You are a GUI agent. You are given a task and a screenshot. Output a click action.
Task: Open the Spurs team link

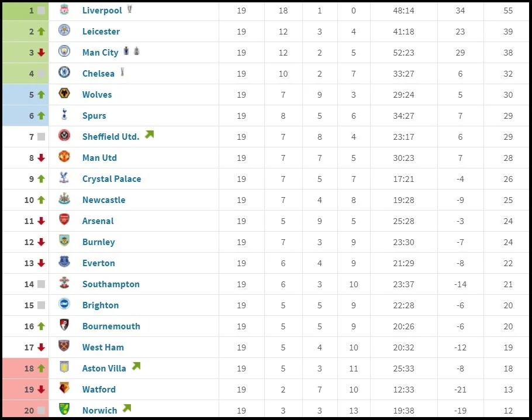pos(94,116)
